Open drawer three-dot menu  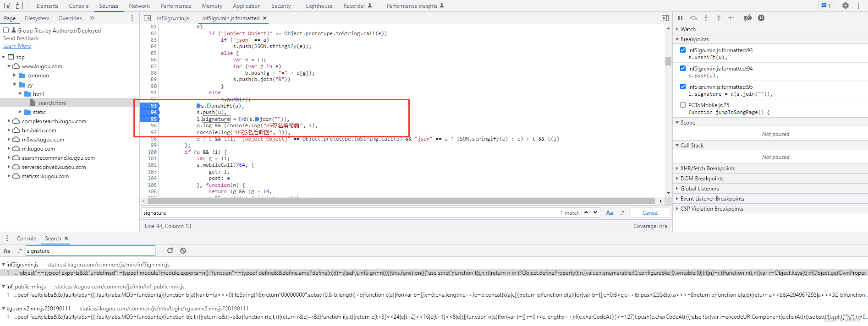[7, 239]
